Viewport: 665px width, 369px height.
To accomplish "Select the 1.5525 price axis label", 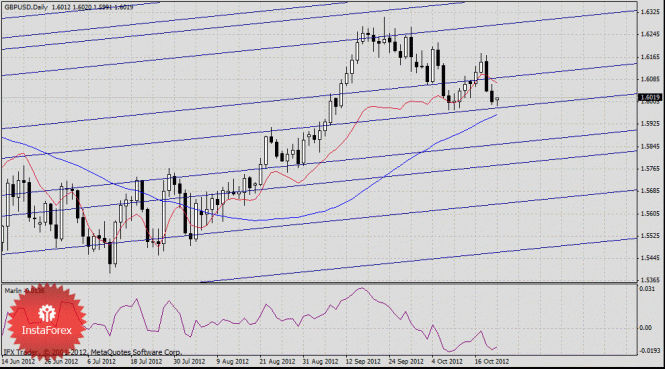I will pyautogui.click(x=651, y=235).
